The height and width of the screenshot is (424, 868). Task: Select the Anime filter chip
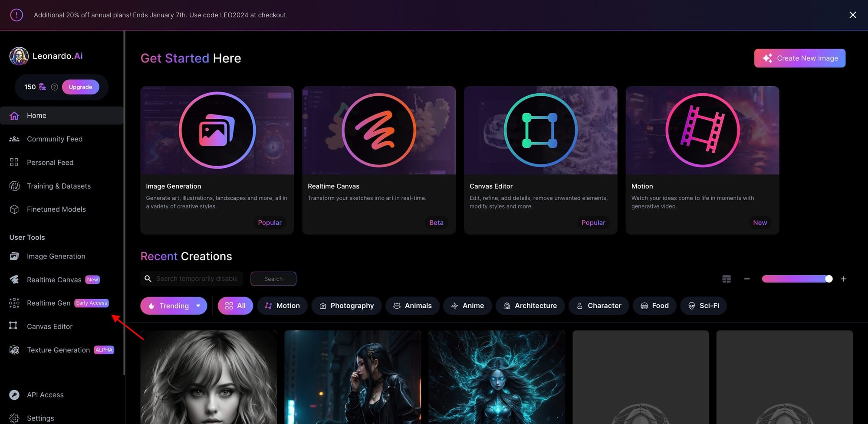467,306
